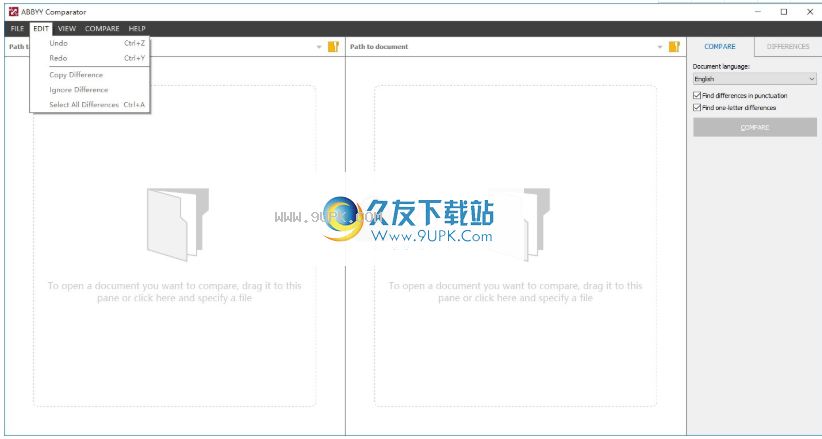Choose Select All Differences entry

[90, 104]
